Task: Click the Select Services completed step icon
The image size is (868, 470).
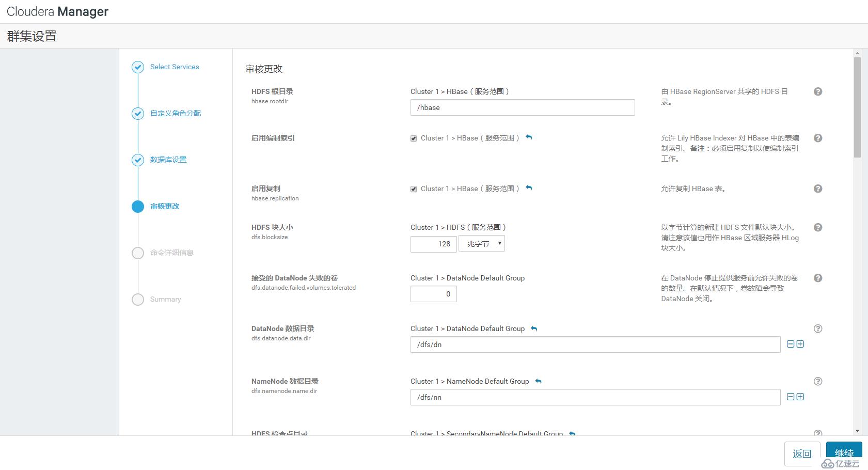Action: [x=138, y=67]
